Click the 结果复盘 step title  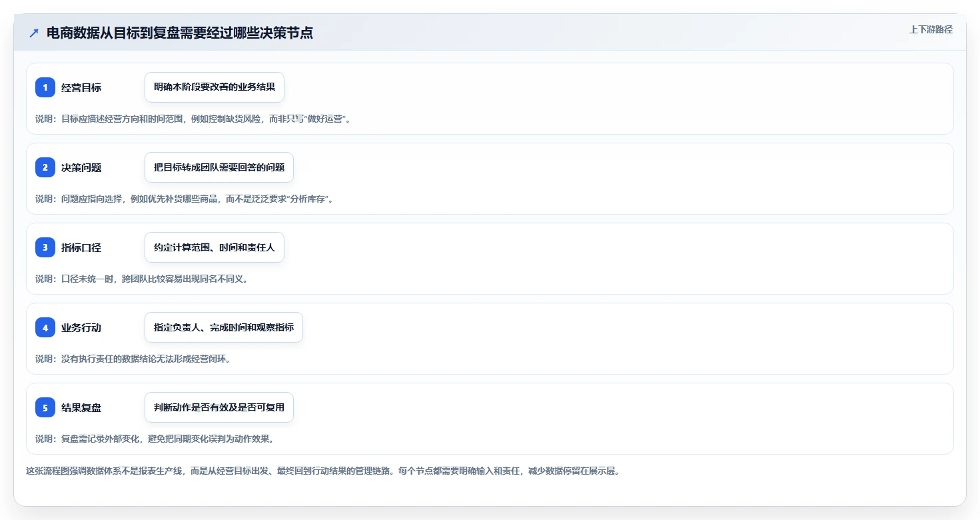pyautogui.click(x=81, y=407)
